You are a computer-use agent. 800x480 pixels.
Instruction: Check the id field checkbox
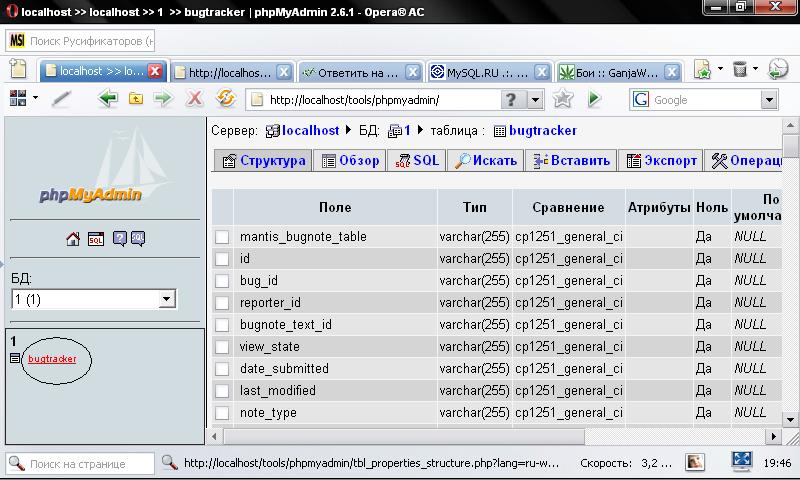click(x=222, y=259)
